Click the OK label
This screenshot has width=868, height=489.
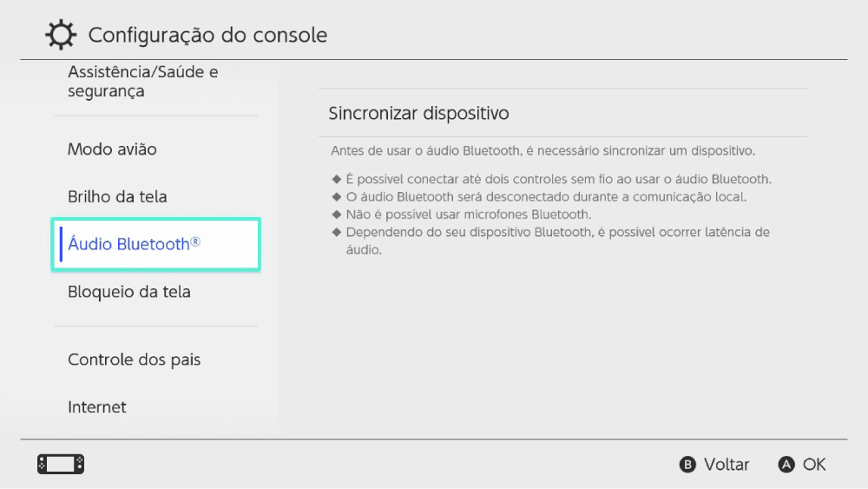pos(813,465)
